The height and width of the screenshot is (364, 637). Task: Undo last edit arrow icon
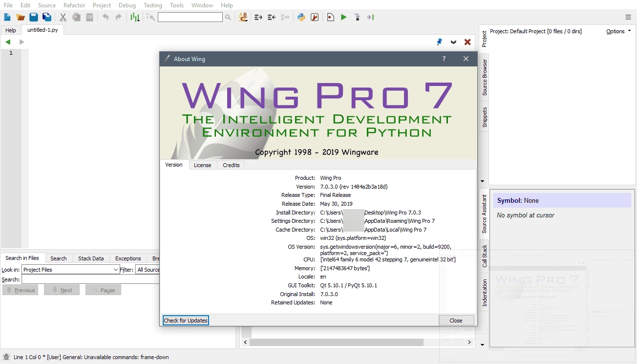click(106, 17)
